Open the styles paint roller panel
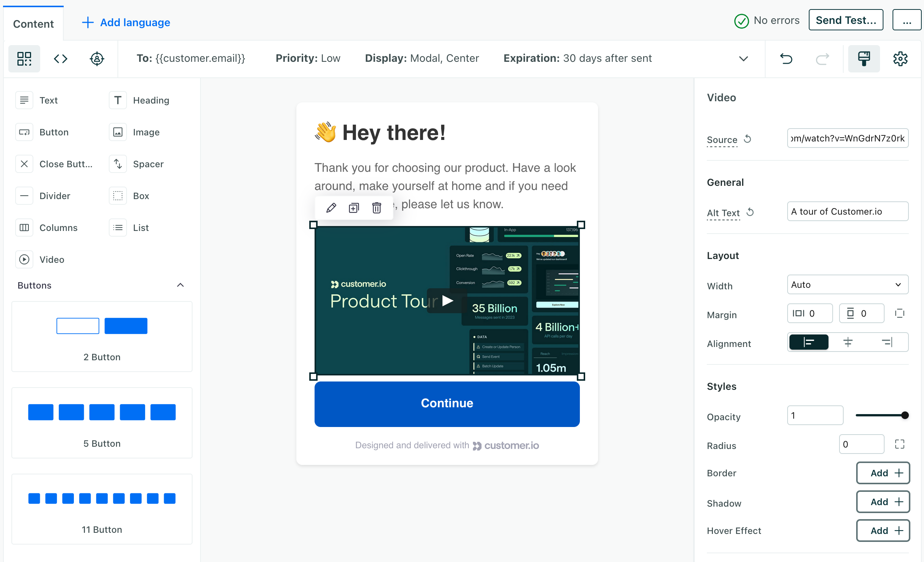 tap(864, 58)
